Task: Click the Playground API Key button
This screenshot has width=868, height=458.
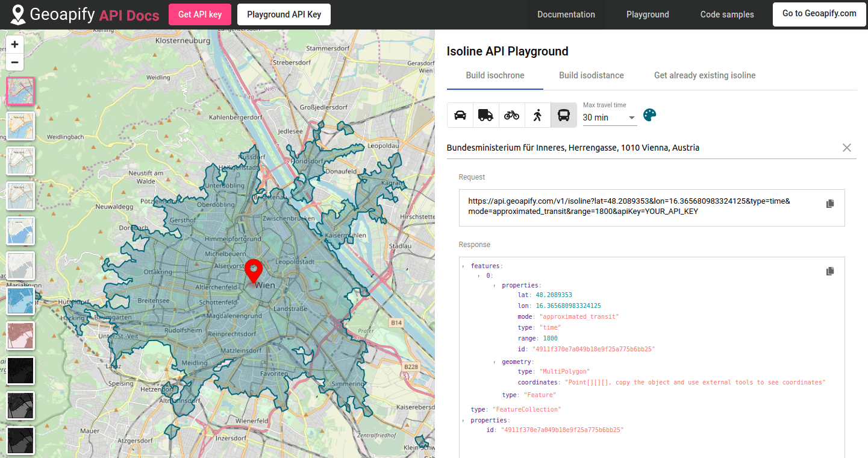Action: (x=284, y=14)
